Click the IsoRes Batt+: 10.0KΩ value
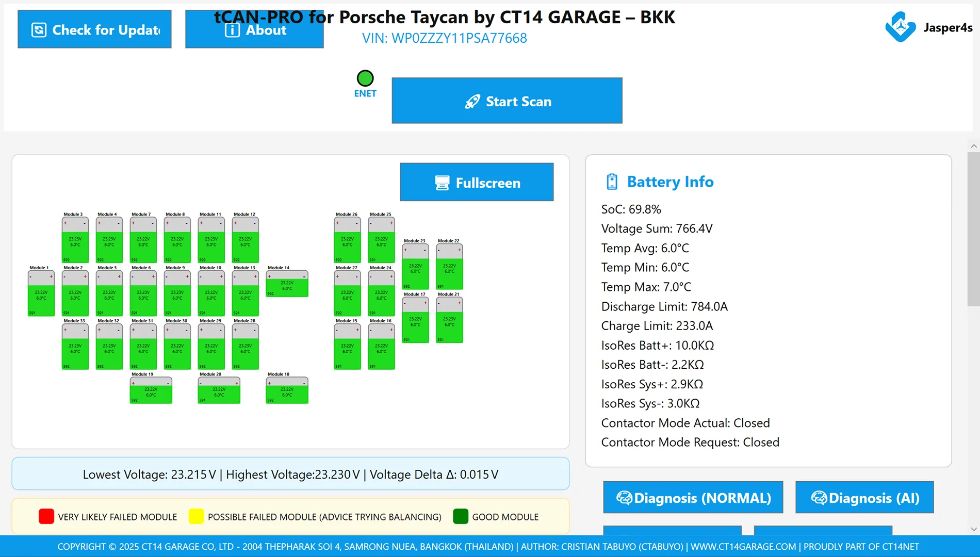Viewport: 980px width, 557px height. (658, 345)
